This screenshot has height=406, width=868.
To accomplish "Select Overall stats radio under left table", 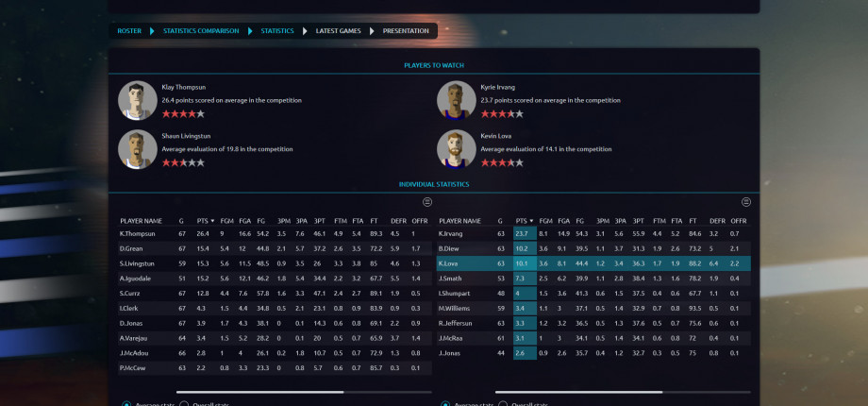I will [184, 404].
